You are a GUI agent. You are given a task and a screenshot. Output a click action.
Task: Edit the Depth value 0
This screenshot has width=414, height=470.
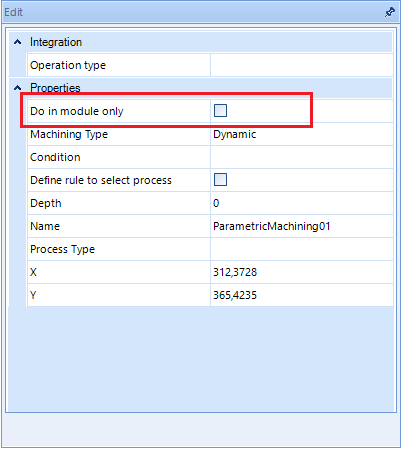(x=302, y=203)
